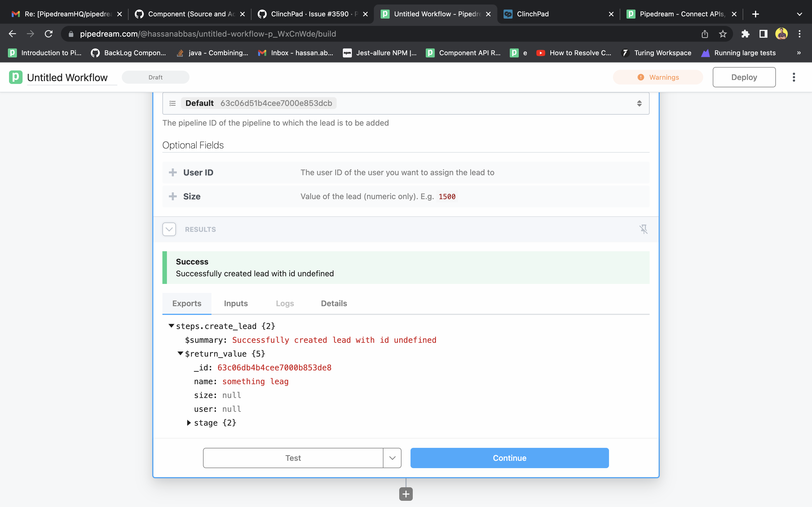Collapse the RESULTS section chevron

tap(169, 229)
